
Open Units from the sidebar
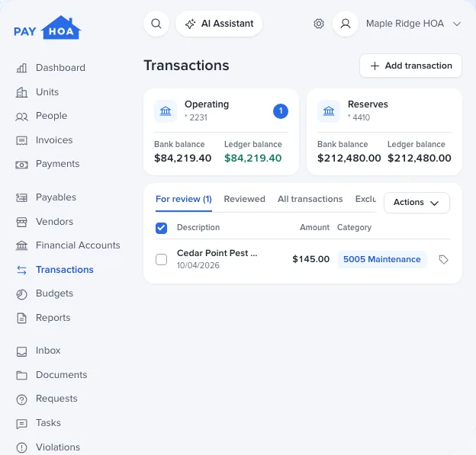tap(47, 92)
